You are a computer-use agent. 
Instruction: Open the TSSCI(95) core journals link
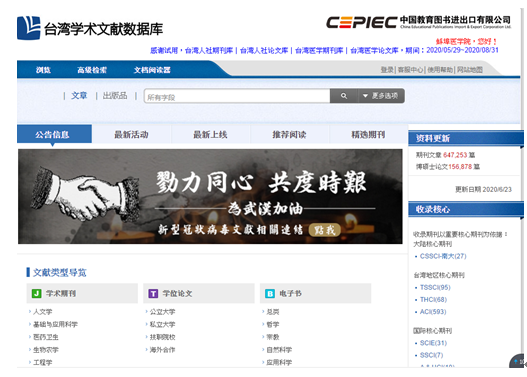[x=435, y=287]
